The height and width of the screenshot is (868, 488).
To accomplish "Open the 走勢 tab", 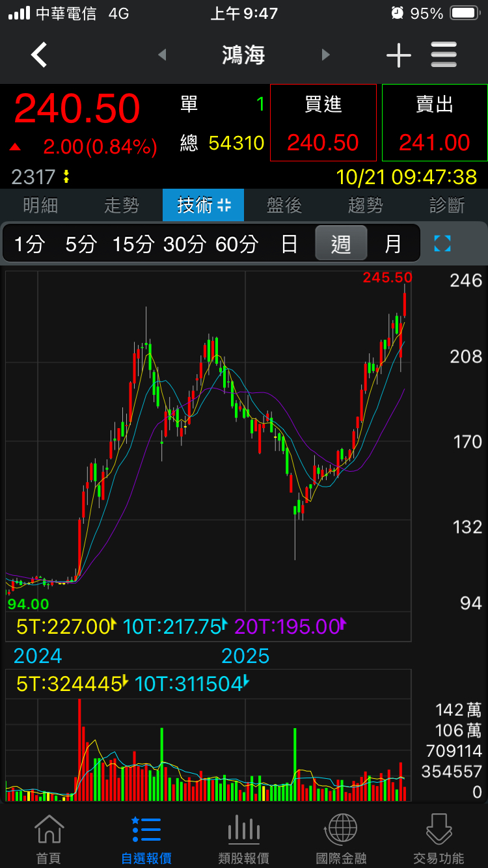I will point(122,206).
